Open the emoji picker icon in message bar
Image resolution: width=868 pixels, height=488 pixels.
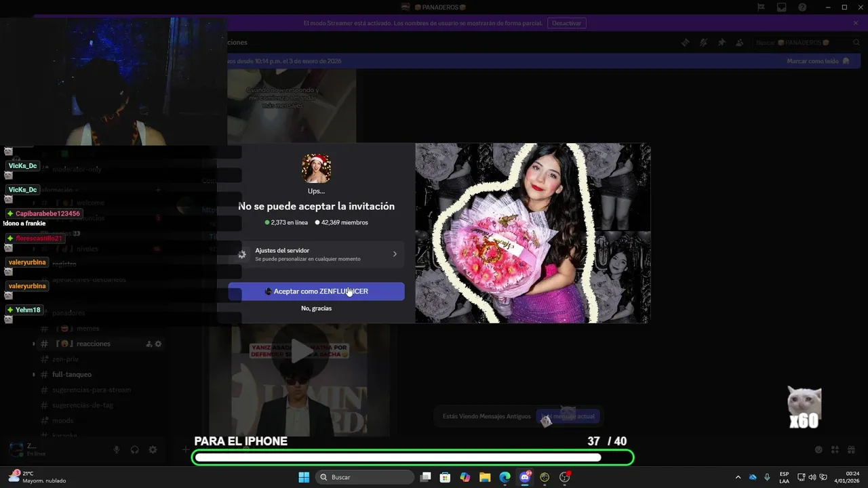click(x=818, y=449)
